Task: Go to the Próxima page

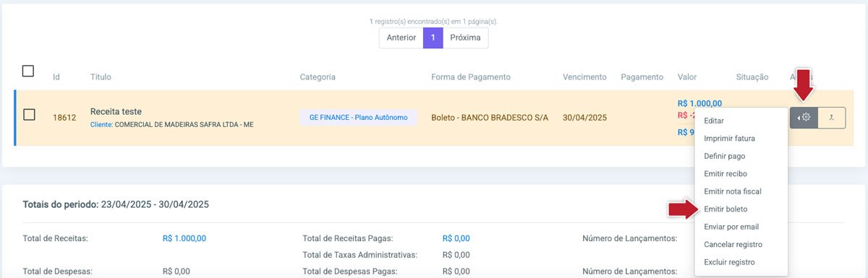Action: point(465,38)
